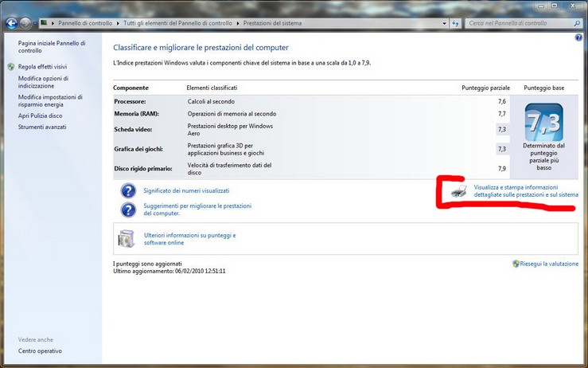
Task: Select the Processore row label
Action: coord(130,101)
